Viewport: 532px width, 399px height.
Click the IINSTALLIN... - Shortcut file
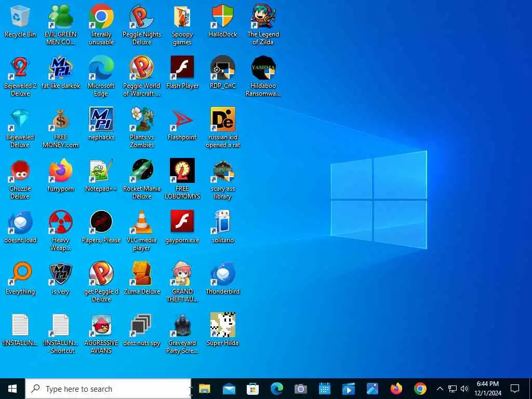[60, 325]
